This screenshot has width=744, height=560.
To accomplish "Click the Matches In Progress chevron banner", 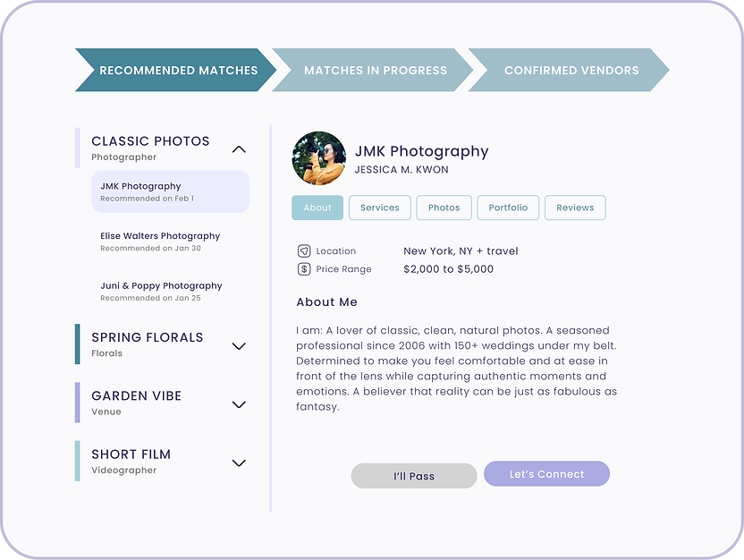I will click(376, 70).
